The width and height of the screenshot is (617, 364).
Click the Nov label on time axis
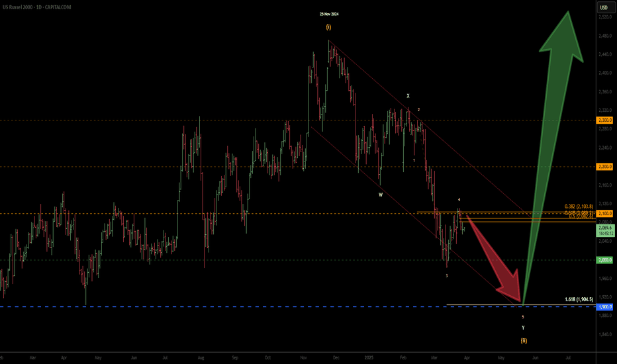[303, 357]
